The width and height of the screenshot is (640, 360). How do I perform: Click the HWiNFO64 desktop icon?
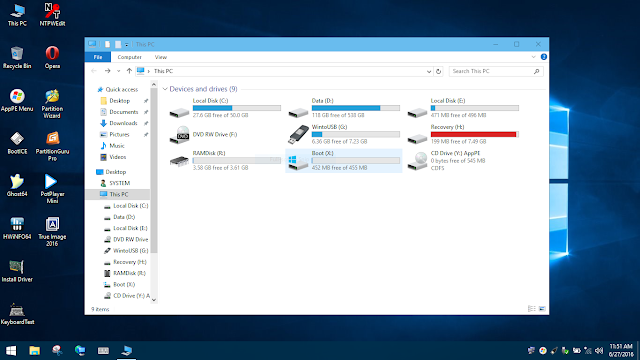click(x=17, y=228)
